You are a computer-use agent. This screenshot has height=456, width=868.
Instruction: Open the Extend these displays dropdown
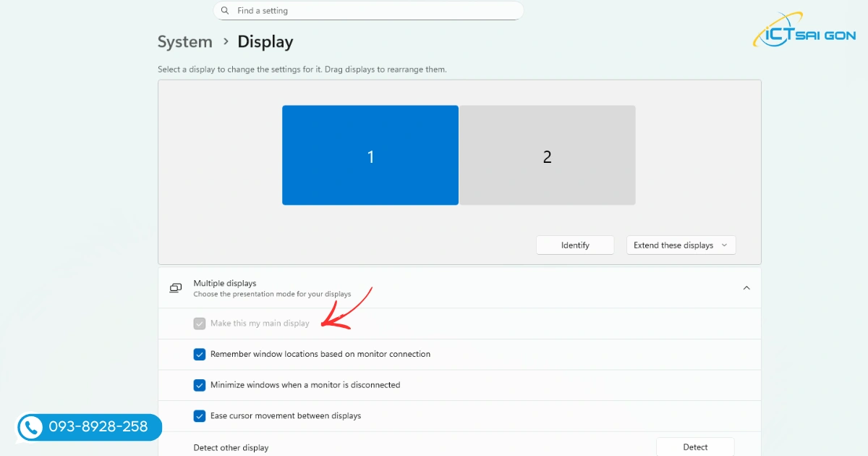681,245
